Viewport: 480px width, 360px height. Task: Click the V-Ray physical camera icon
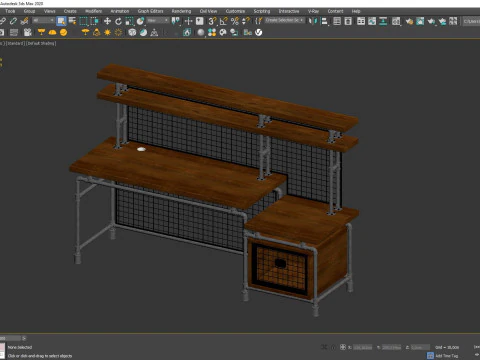[28, 32]
